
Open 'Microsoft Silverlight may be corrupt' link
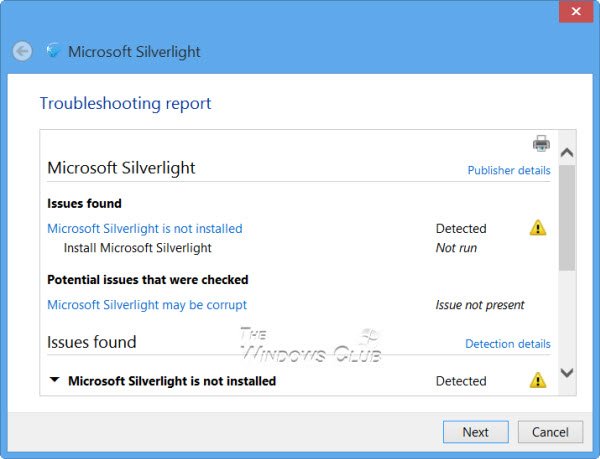tap(146, 304)
